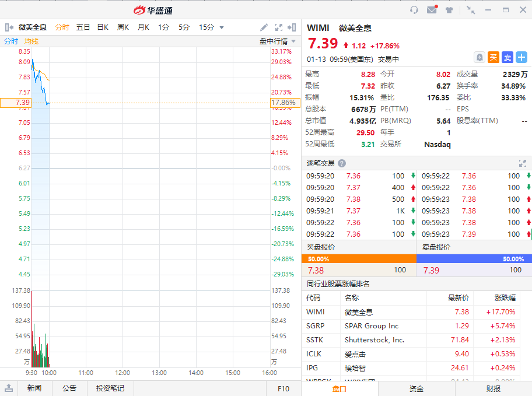Click the 17.86% change axis marker
Screen dimensions: 532x396
pyautogui.click(x=285, y=103)
